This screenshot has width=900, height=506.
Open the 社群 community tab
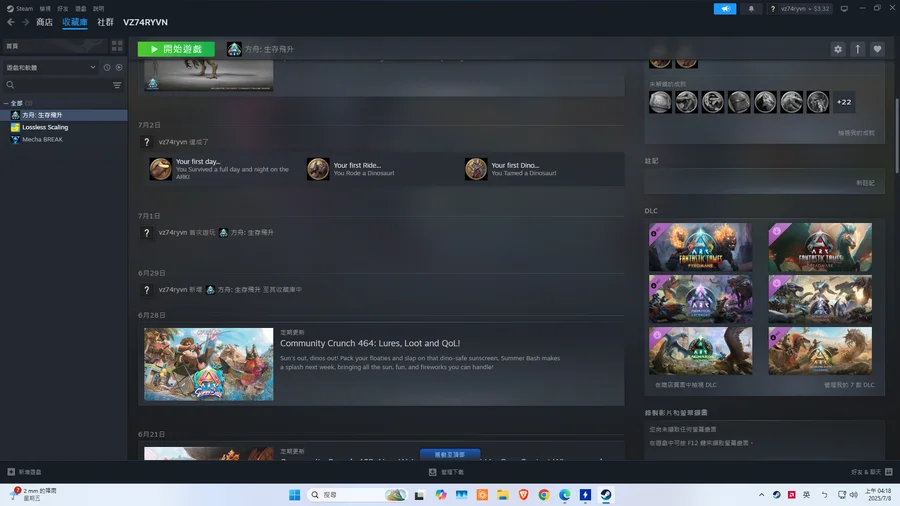(x=105, y=22)
